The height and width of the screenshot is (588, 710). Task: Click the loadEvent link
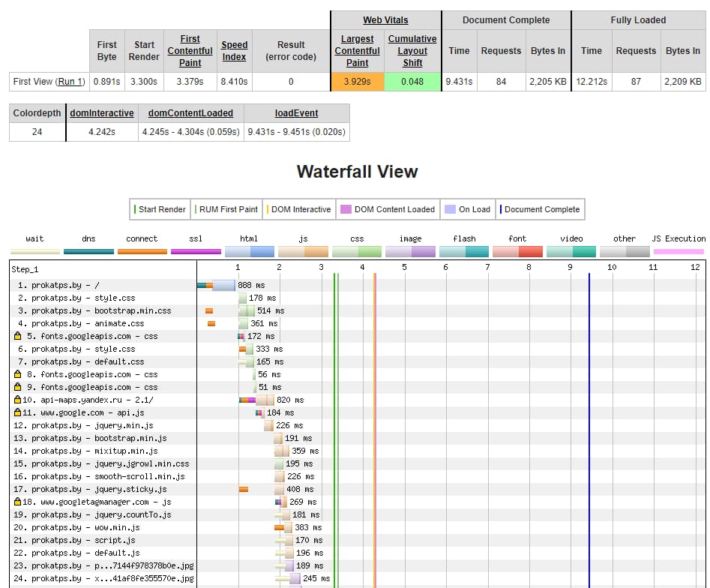tap(296, 113)
